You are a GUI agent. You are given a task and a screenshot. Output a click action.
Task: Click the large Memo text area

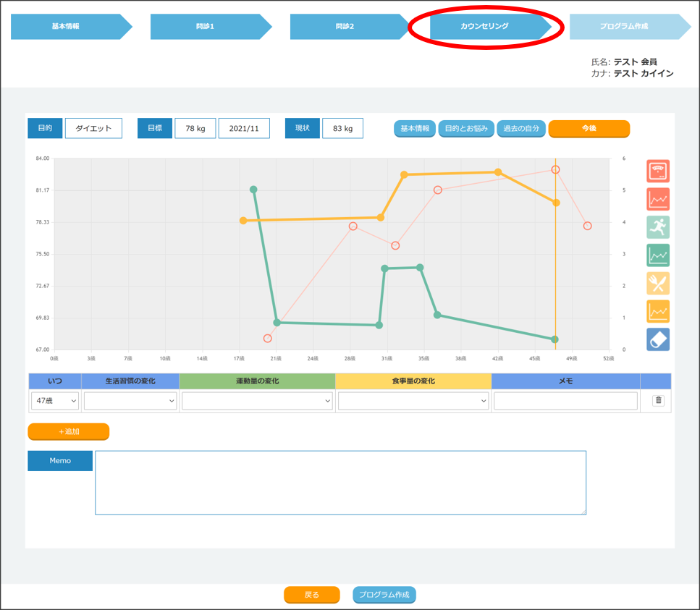(x=340, y=483)
